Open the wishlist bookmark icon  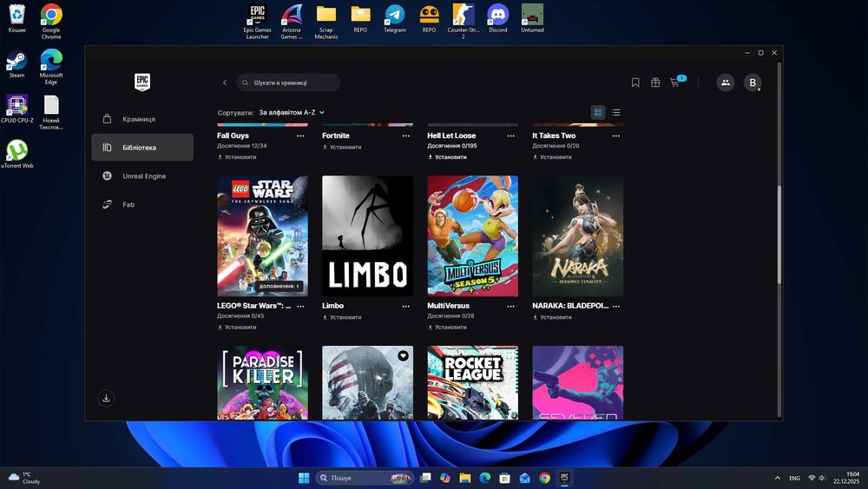tap(635, 83)
